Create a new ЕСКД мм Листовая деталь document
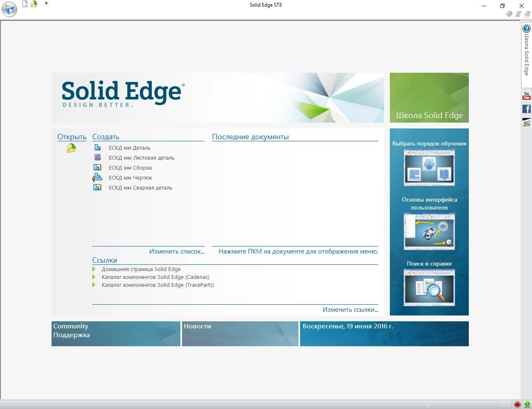The image size is (532, 409). (x=141, y=158)
